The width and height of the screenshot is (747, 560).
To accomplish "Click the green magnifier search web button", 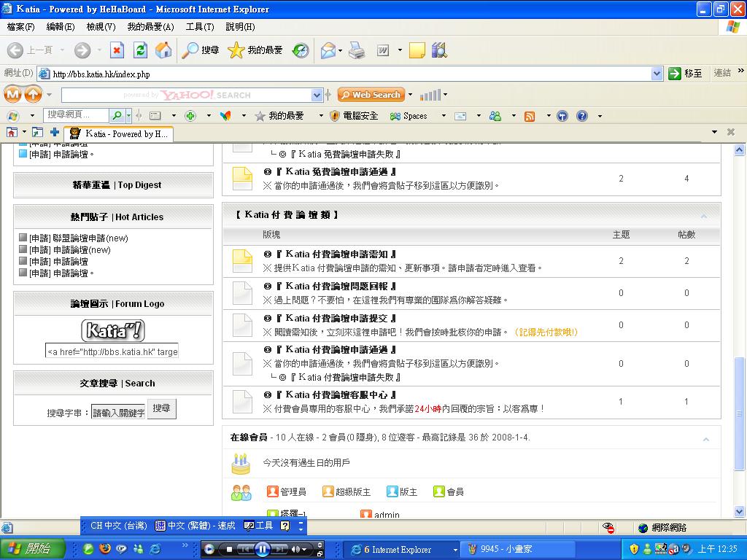I will (116, 115).
